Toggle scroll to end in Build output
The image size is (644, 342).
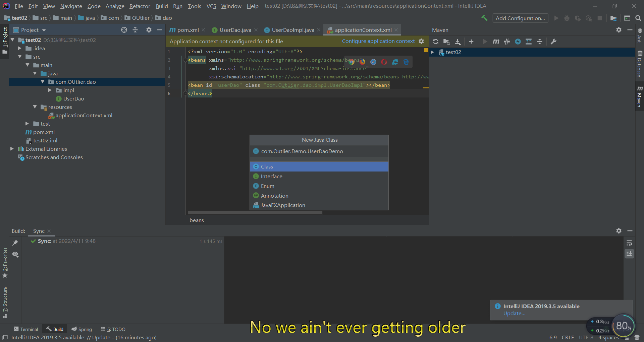(x=629, y=254)
